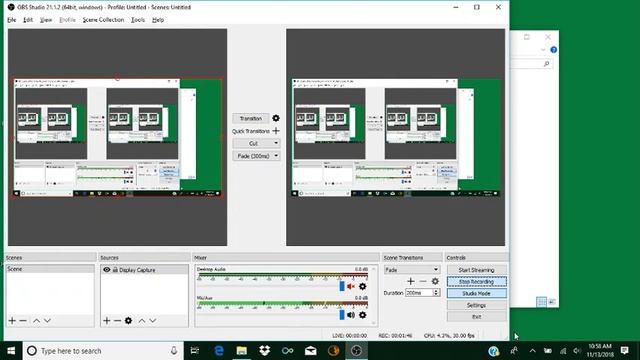Screen dimensions: 640x360
Task: Open the Edit menu
Action: coord(28,20)
